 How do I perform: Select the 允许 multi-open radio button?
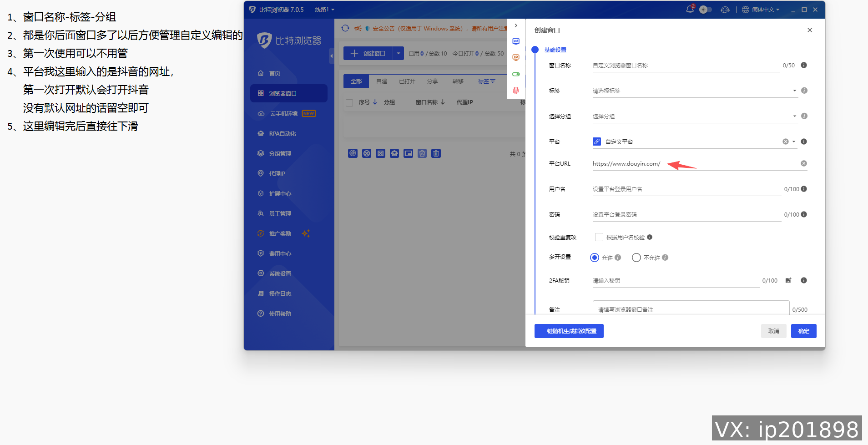point(594,258)
